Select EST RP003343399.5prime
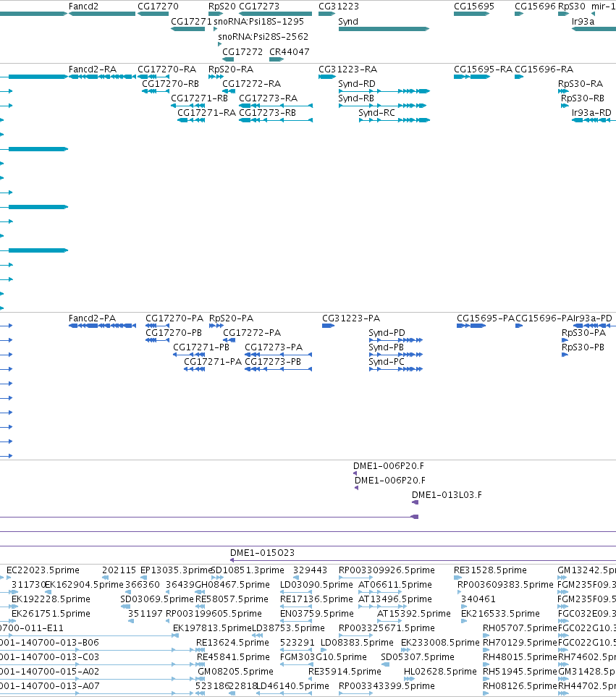Viewport: 616px width, 697px height. (x=387, y=686)
